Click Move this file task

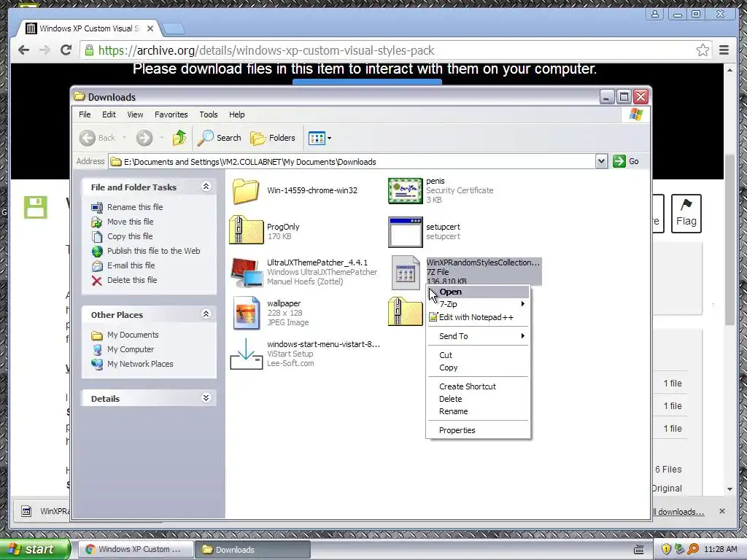[x=123, y=222]
